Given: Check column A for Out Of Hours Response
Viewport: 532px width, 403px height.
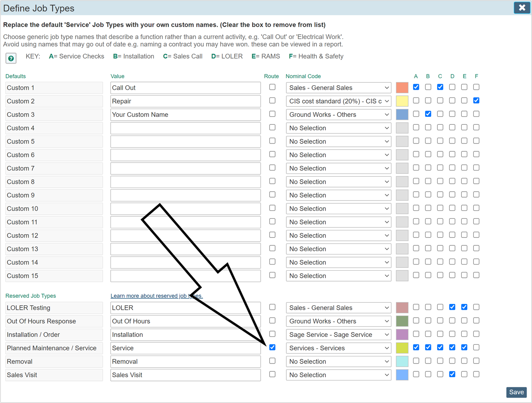Looking at the screenshot, I should [x=416, y=320].
